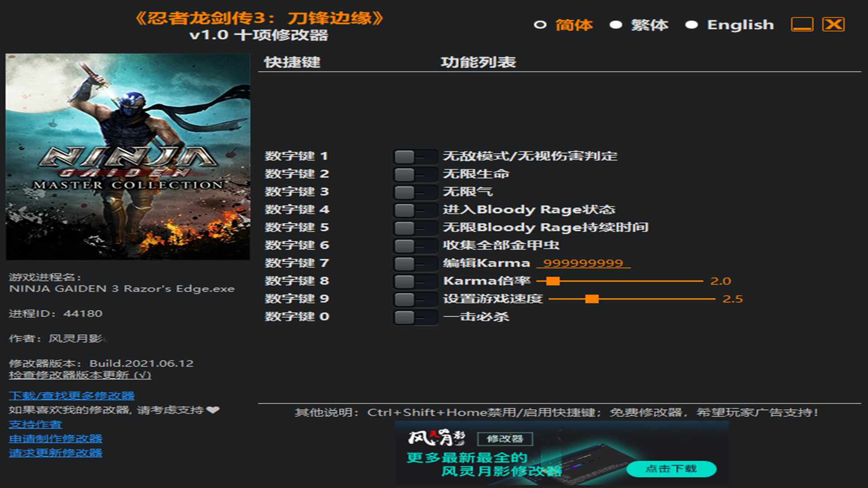Toggle 收集全部金甲虫 switch
The height and width of the screenshot is (488, 868).
click(415, 246)
